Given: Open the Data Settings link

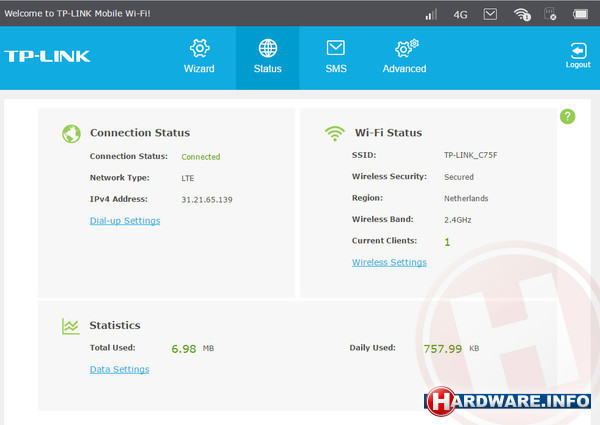Looking at the screenshot, I should click(119, 369).
